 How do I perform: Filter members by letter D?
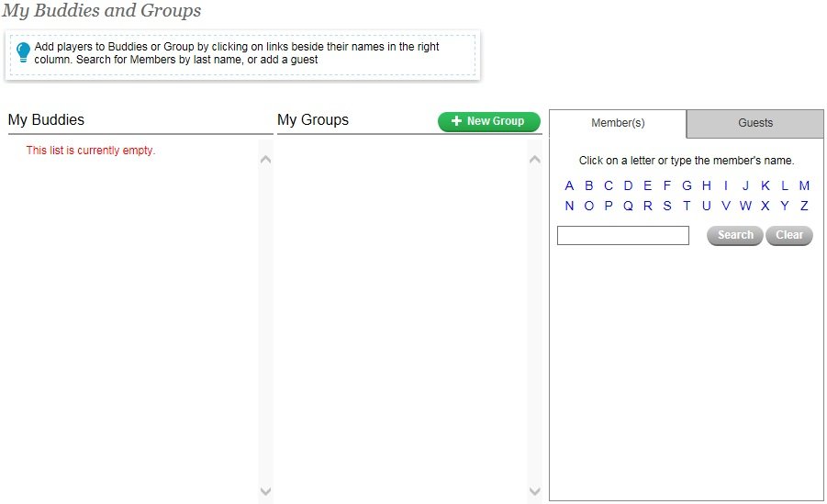[628, 185]
